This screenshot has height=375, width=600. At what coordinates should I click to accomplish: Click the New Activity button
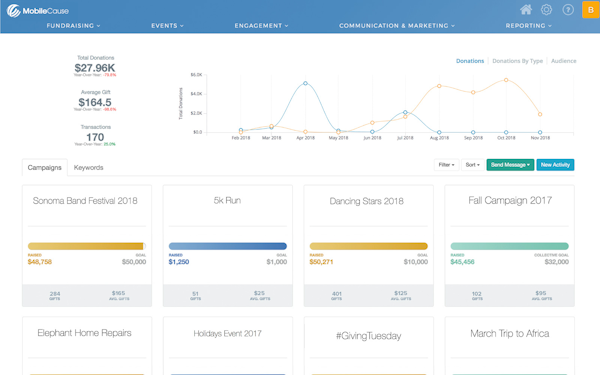pos(555,165)
